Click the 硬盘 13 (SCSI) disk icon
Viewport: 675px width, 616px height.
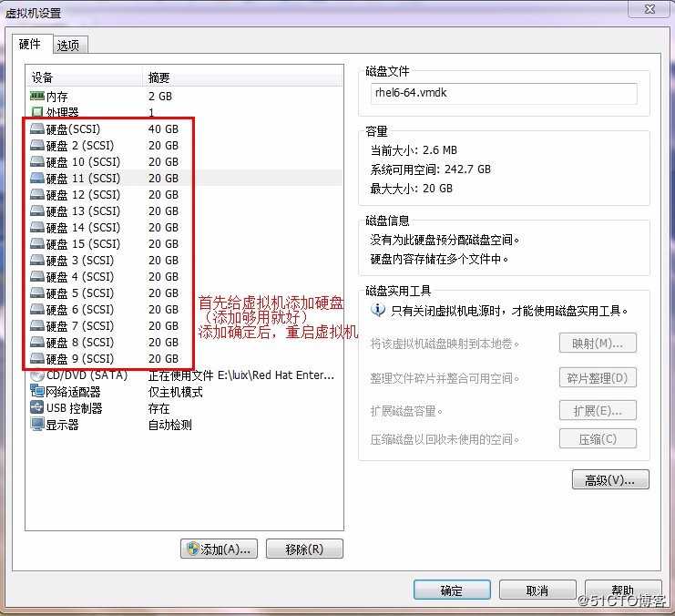click(x=37, y=210)
